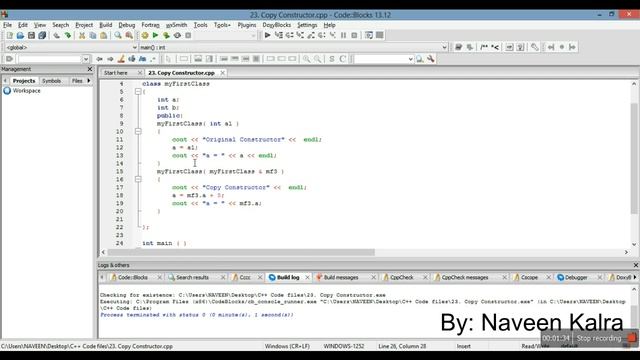Open the search text combo box arrow
This screenshot has width=640, height=360.
410,59
